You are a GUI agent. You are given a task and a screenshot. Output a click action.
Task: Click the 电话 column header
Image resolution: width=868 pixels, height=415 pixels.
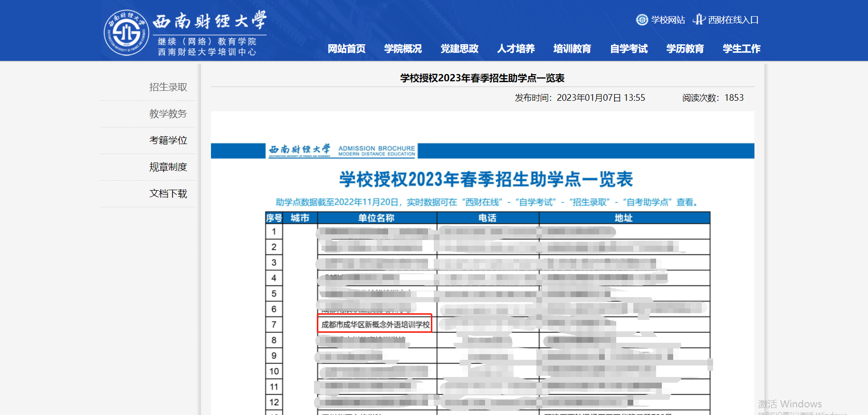pos(487,218)
